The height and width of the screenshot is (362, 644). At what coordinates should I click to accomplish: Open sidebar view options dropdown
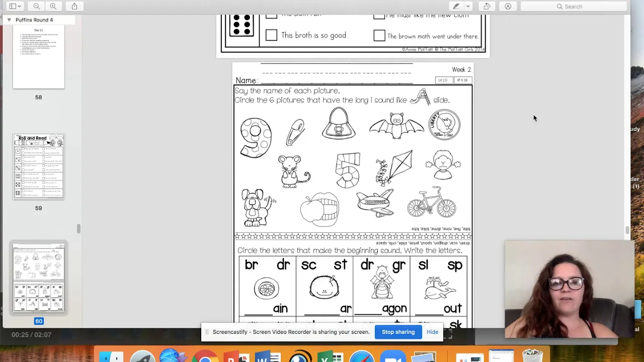point(15,6)
